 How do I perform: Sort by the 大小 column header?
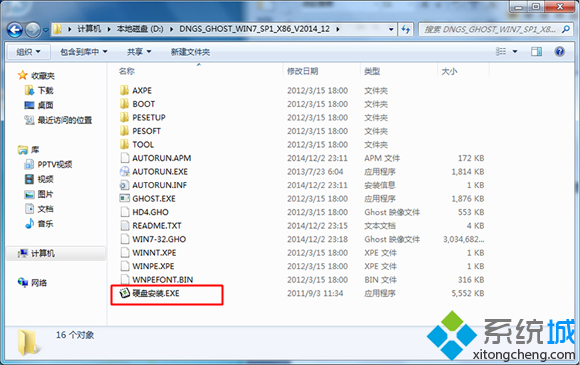449,71
